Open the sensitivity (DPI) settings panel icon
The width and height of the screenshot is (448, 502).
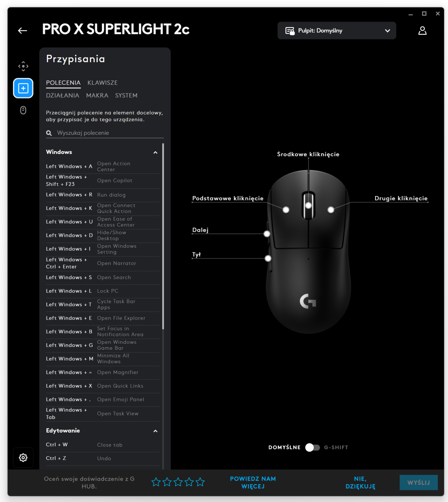click(x=23, y=66)
